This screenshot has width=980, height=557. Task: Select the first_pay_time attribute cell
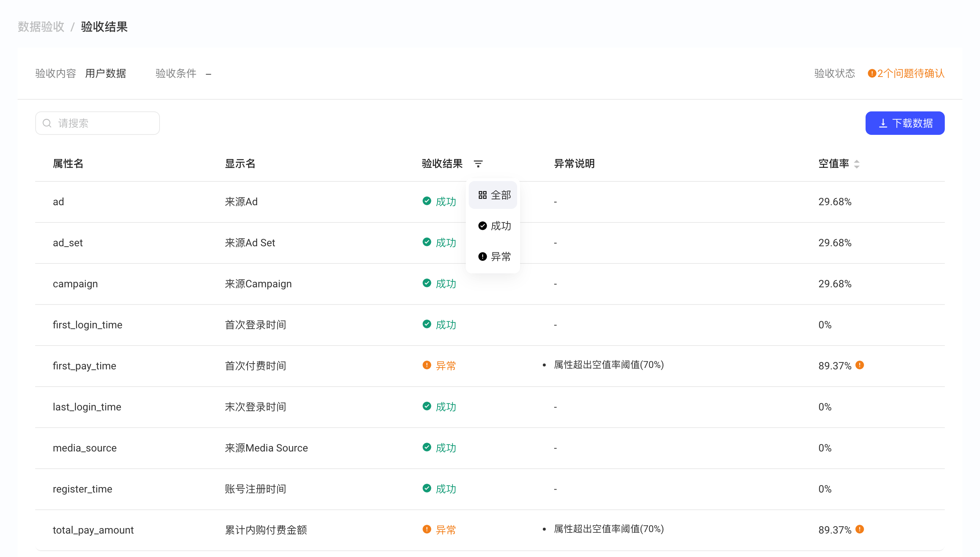pyautogui.click(x=85, y=366)
